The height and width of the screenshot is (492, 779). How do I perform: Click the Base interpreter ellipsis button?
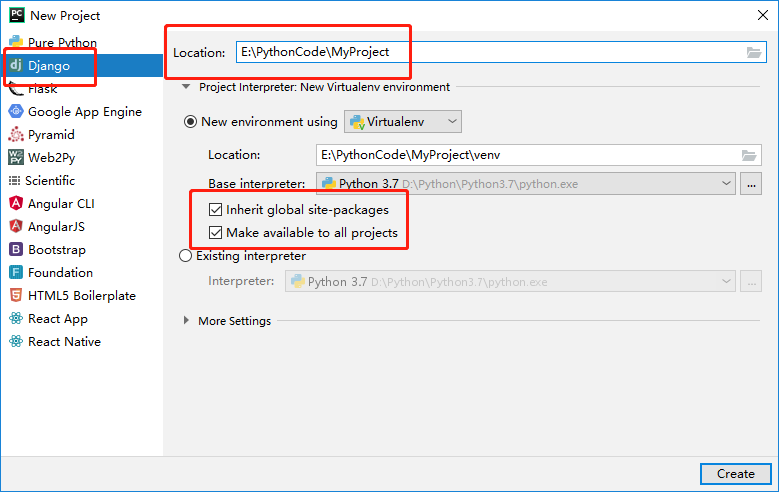tap(751, 184)
